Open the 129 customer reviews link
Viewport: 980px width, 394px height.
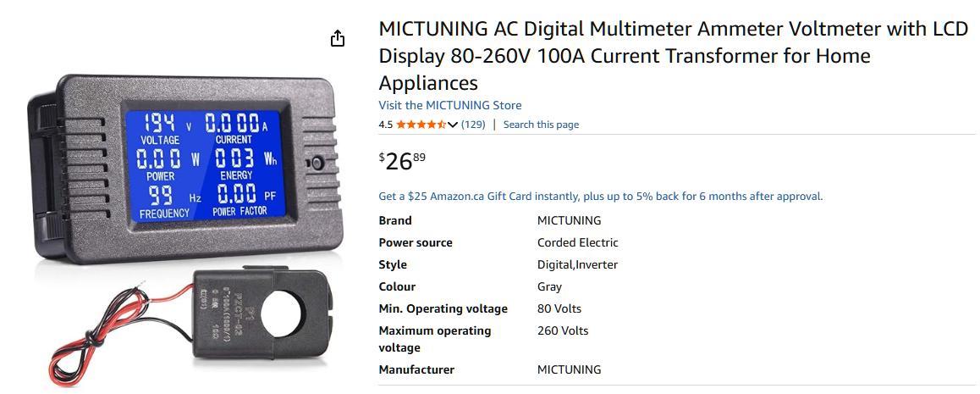click(473, 125)
